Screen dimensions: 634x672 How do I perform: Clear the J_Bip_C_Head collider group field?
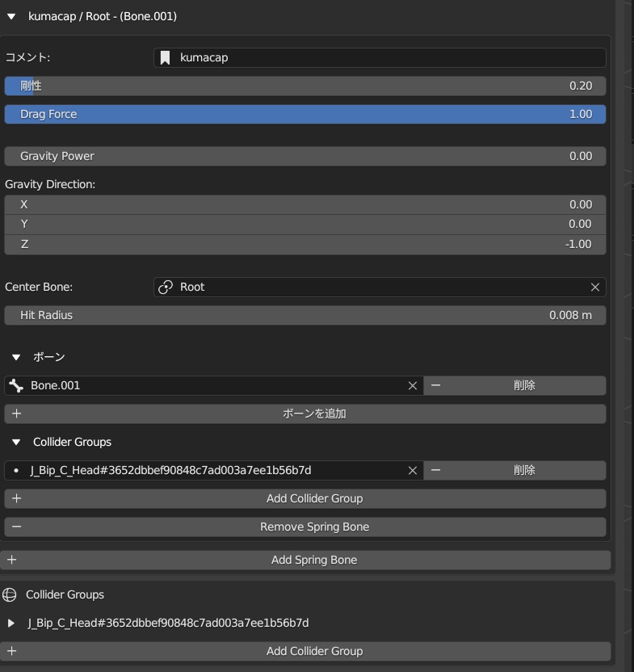pos(413,470)
